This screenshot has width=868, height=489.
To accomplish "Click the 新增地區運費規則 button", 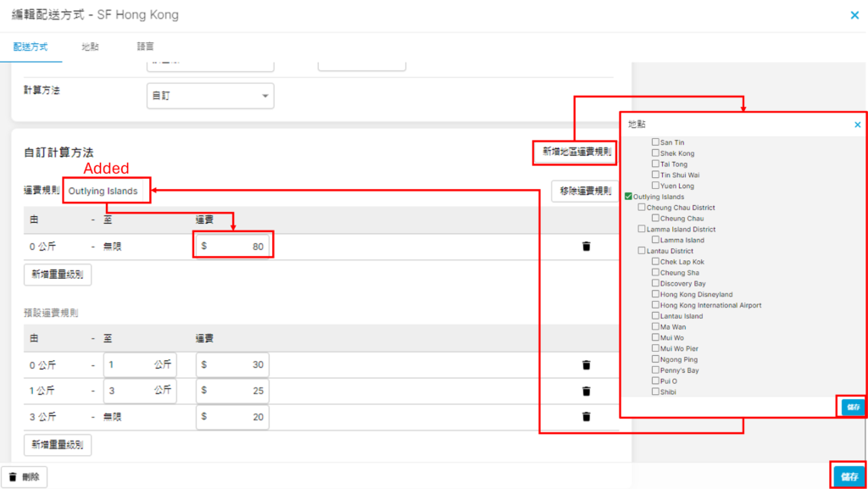I will [x=575, y=153].
